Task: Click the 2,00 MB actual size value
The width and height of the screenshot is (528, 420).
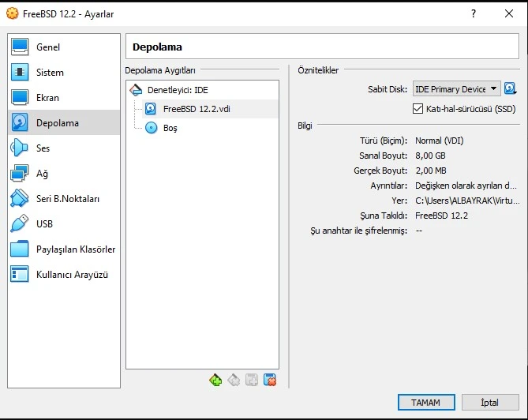Action: tap(431, 171)
